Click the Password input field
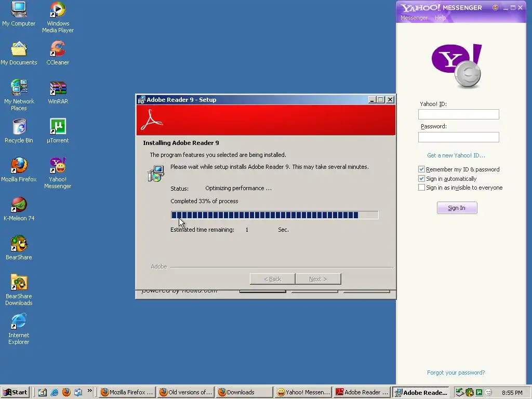Screen dimensions: 532x399 pos(458,137)
